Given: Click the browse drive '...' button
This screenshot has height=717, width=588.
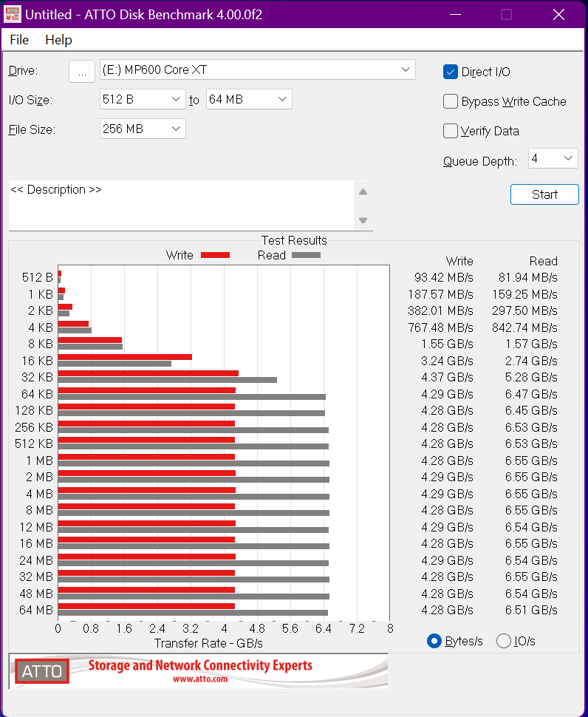Looking at the screenshot, I should 82,71.
